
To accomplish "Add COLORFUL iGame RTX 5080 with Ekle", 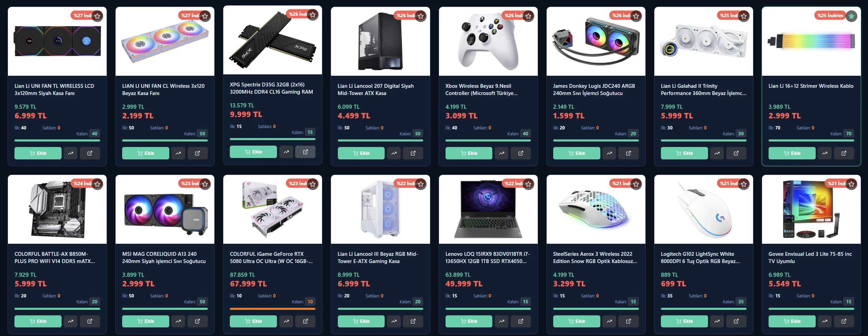I will 253,321.
